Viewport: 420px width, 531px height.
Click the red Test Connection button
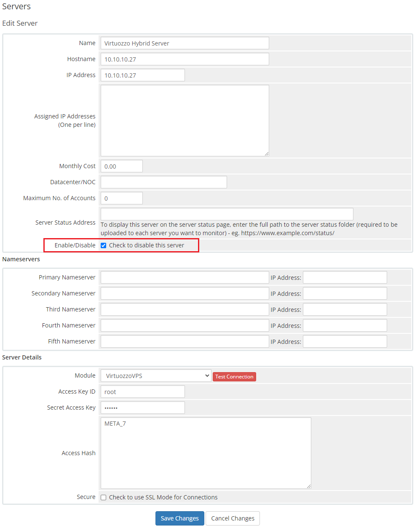pyautogui.click(x=234, y=377)
